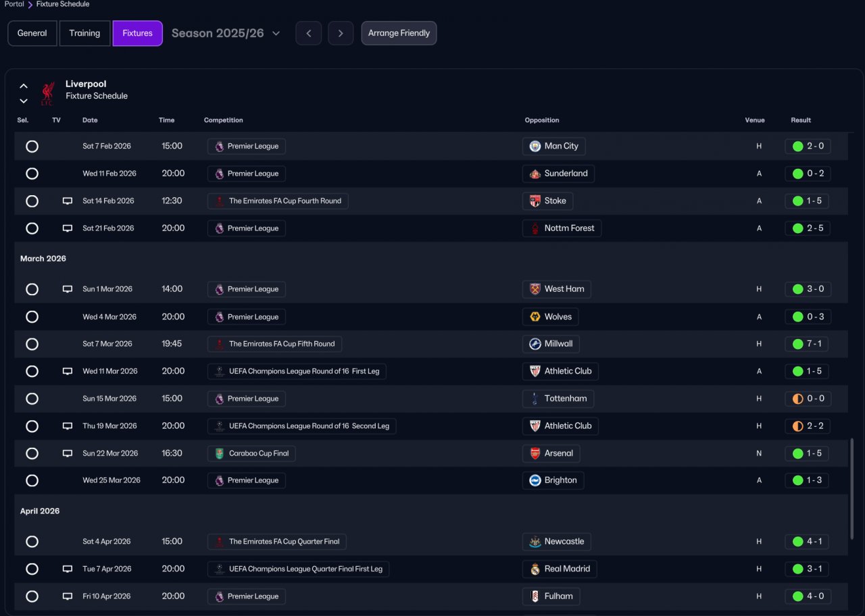
Task: Click the Man City club badge
Action: (535, 146)
